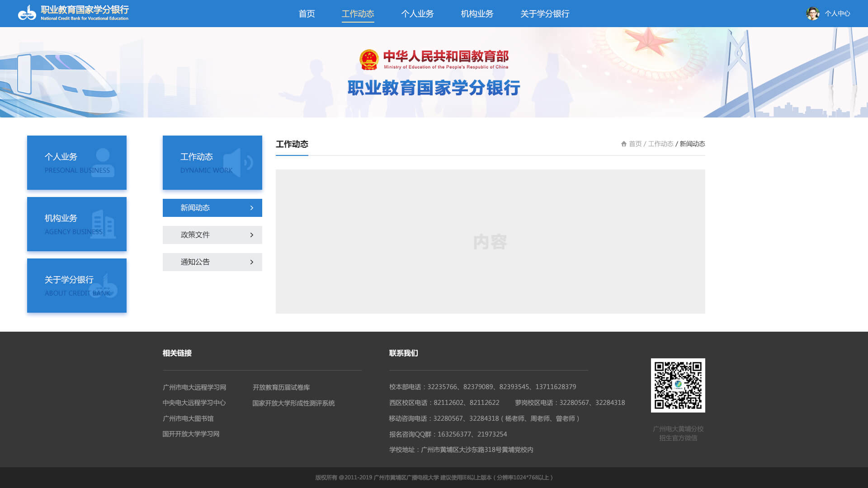Click the user avatar icon
868x488 pixels.
tap(812, 14)
